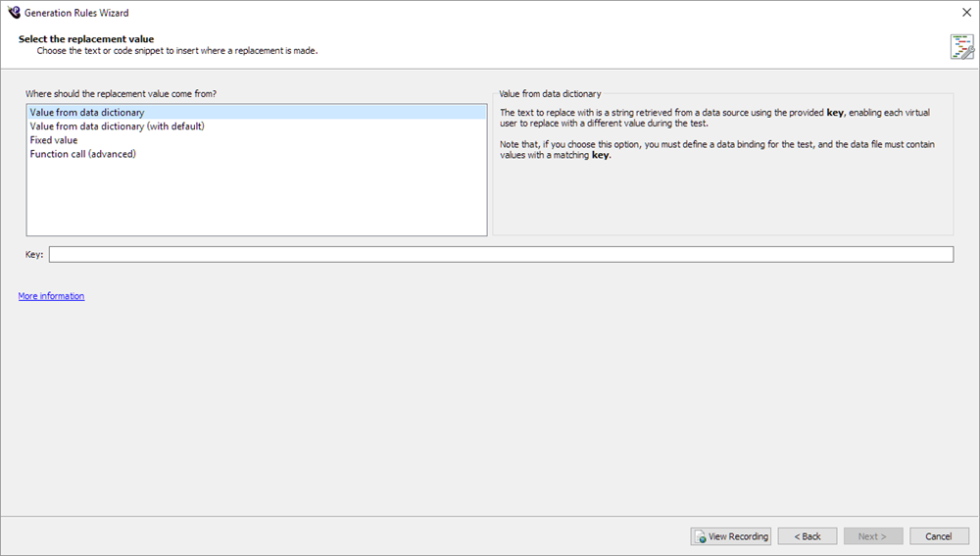The height and width of the screenshot is (556, 980).
Task: Click the "Where should the replacement value come from?" label
Action: point(121,94)
